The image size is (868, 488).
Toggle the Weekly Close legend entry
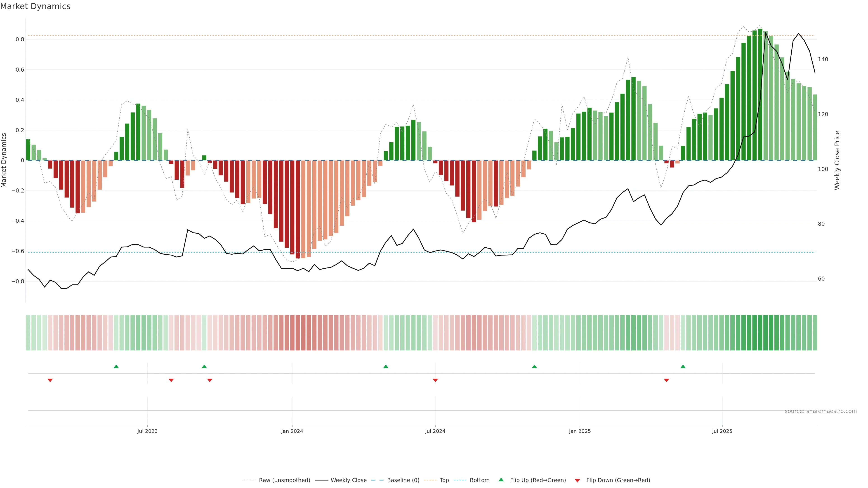click(348, 480)
